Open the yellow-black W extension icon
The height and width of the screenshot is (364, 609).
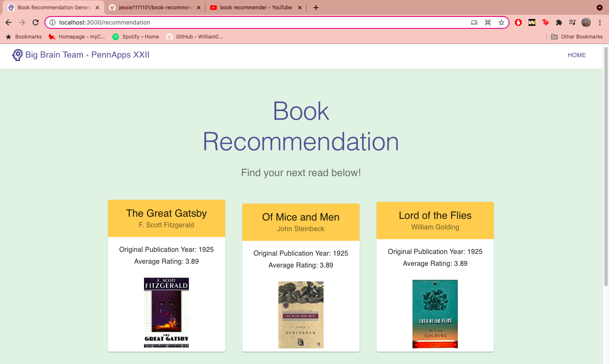pyautogui.click(x=532, y=22)
